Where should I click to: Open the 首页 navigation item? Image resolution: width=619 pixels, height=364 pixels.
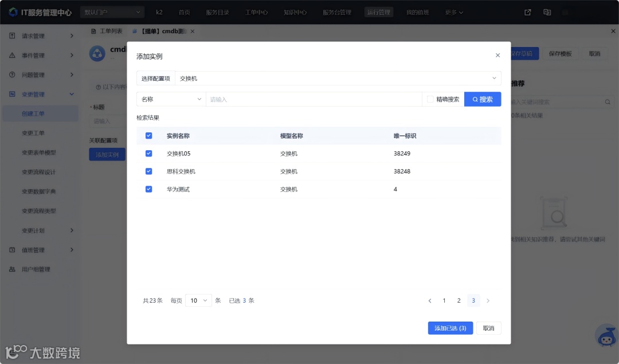pos(185,12)
